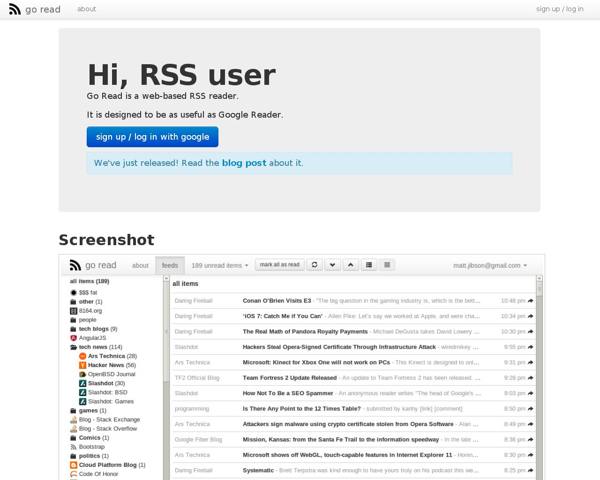Open the 189 unread items dropdown
This screenshot has height=480, width=600.
[x=218, y=265]
